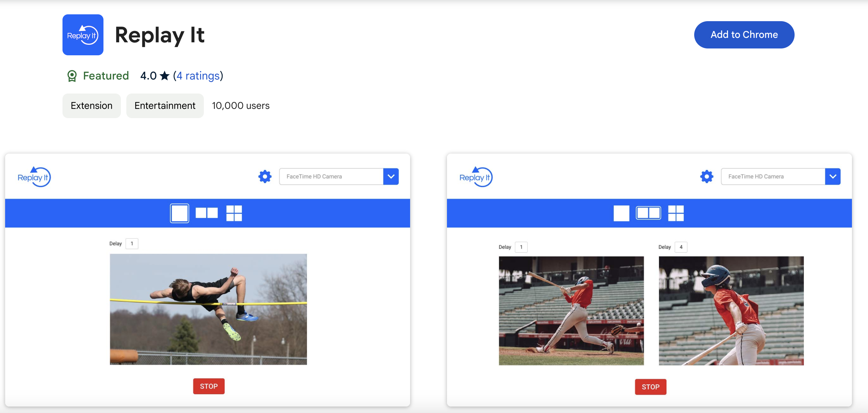Click Delay field showing 1, right screenshot
Screen dimensions: 868x413
point(521,247)
